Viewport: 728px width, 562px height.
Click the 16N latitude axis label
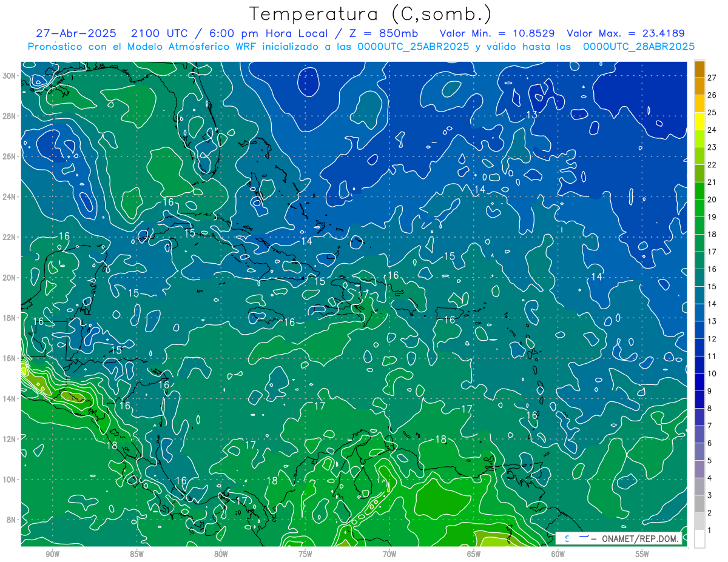pyautogui.click(x=10, y=358)
